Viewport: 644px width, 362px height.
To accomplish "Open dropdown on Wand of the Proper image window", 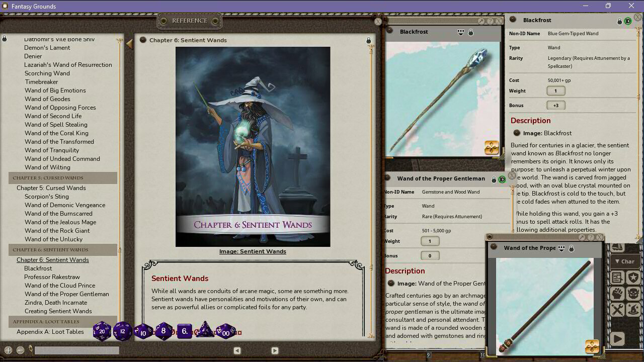I will click(x=561, y=248).
